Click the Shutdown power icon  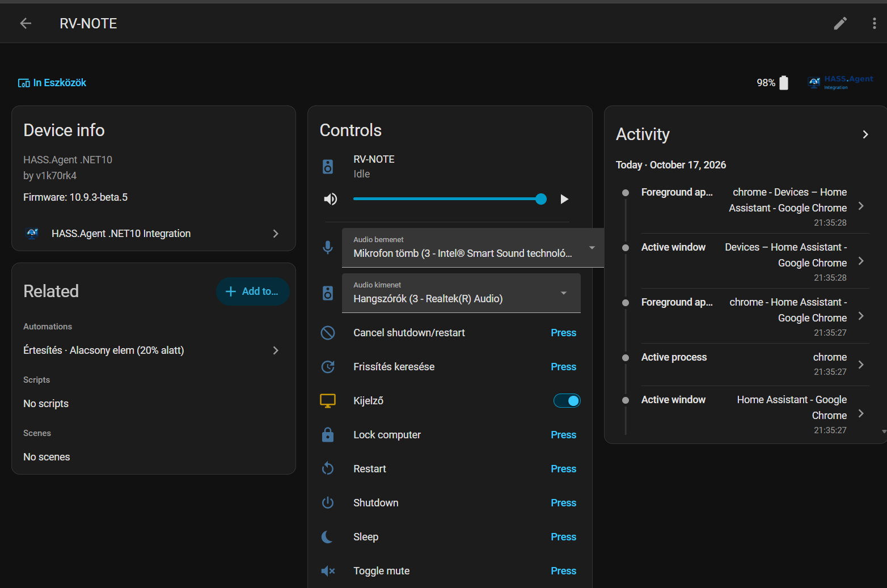pos(328,503)
